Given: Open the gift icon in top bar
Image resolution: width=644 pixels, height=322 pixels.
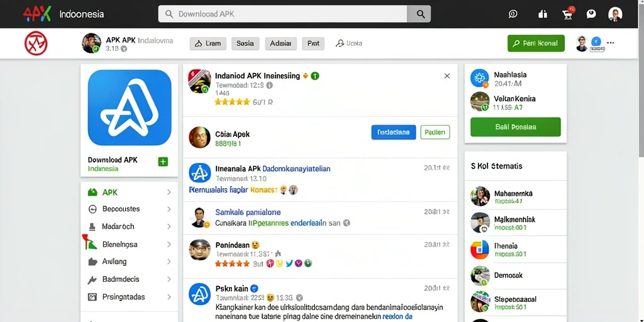Looking at the screenshot, I should 543,14.
